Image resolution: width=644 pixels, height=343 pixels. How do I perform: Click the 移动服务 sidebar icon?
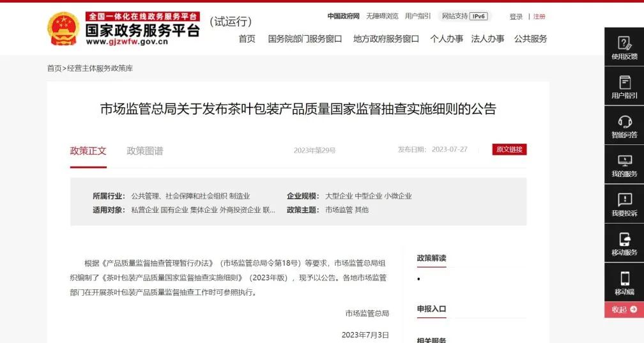(624, 240)
